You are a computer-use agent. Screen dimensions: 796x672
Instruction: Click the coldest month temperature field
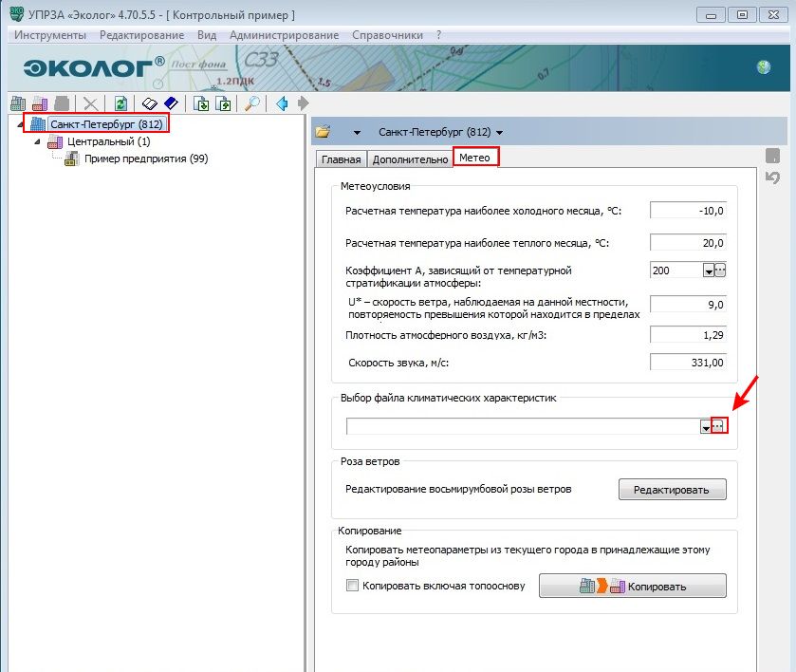(688, 211)
